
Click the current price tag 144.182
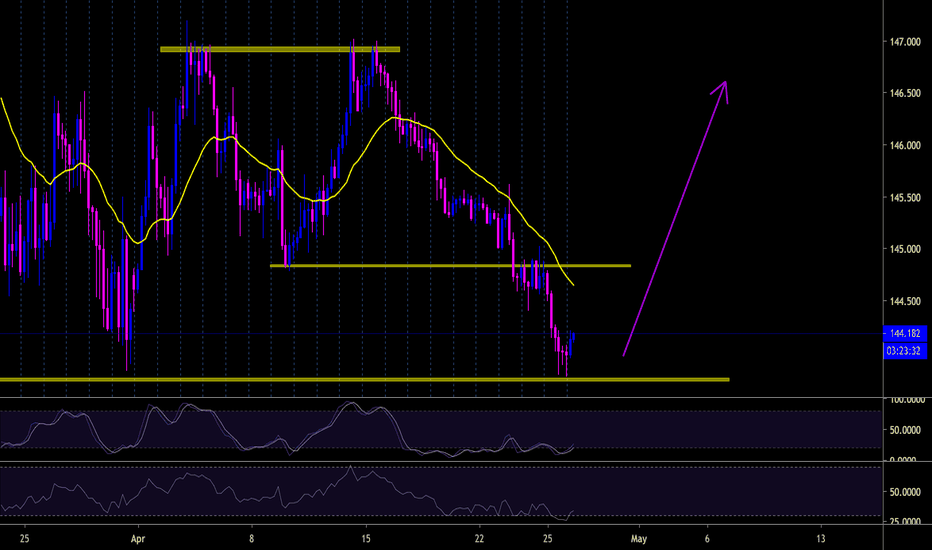coord(905,334)
